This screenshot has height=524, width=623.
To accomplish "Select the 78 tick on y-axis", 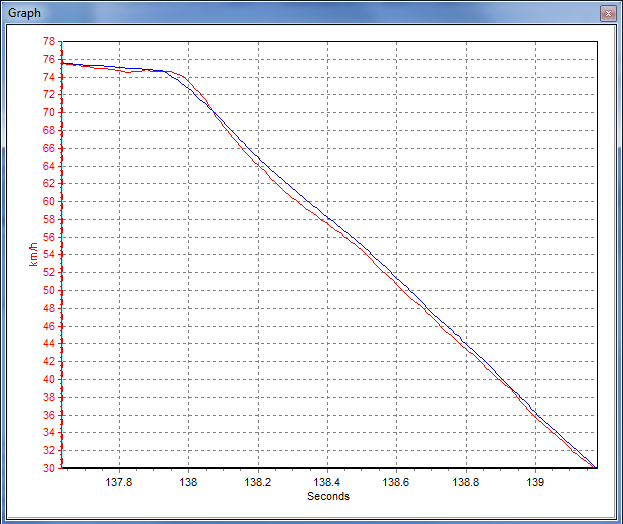I will coord(49,42).
